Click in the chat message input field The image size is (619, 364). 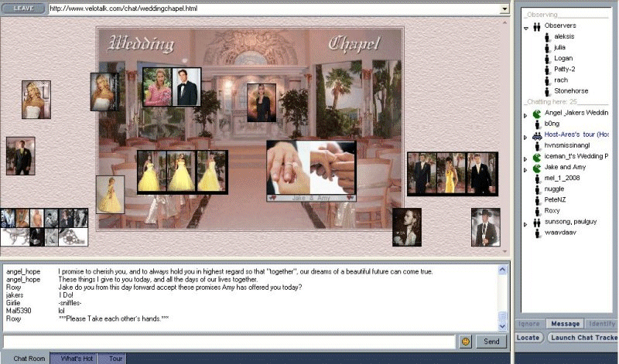coord(228,341)
